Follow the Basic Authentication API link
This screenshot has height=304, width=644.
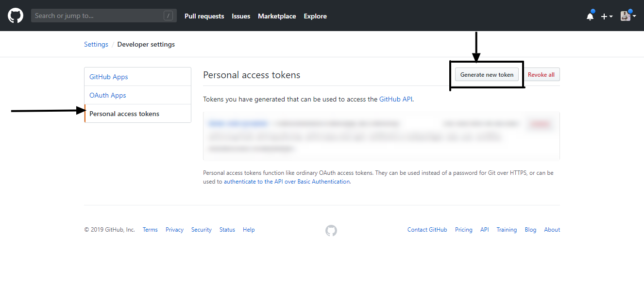click(x=287, y=182)
